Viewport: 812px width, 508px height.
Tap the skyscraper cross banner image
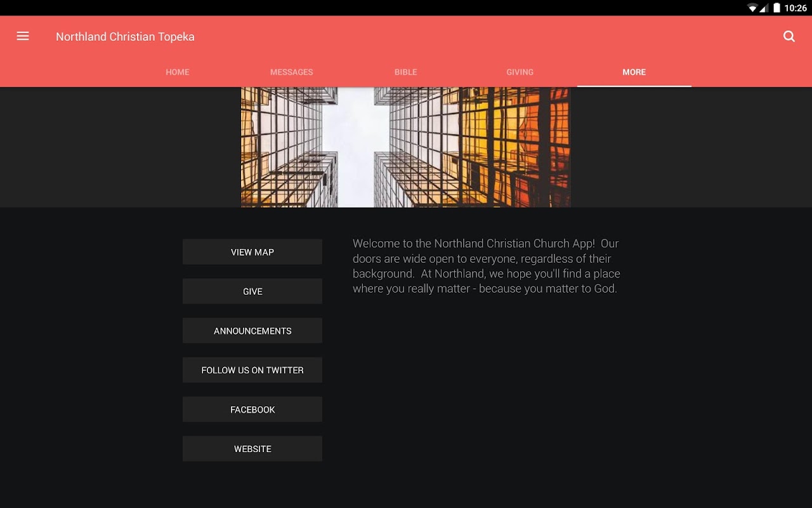pos(406,147)
